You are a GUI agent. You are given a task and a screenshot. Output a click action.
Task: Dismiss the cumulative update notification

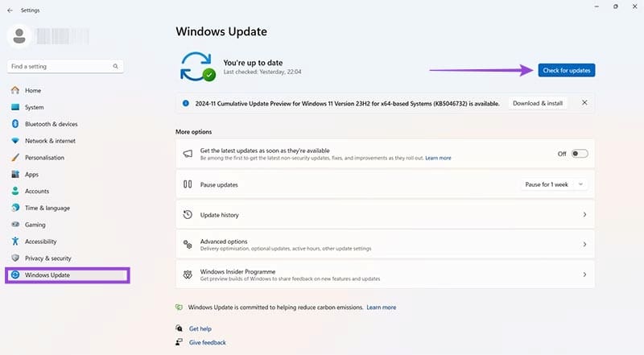584,103
